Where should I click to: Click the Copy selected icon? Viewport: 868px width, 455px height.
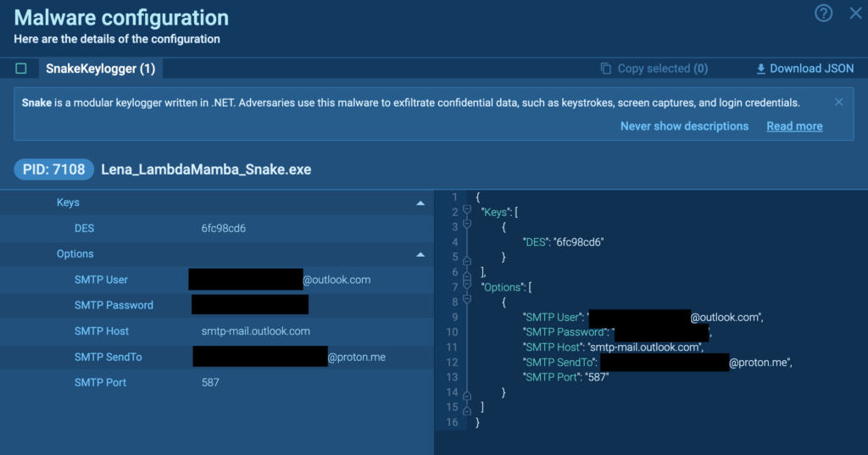(605, 69)
